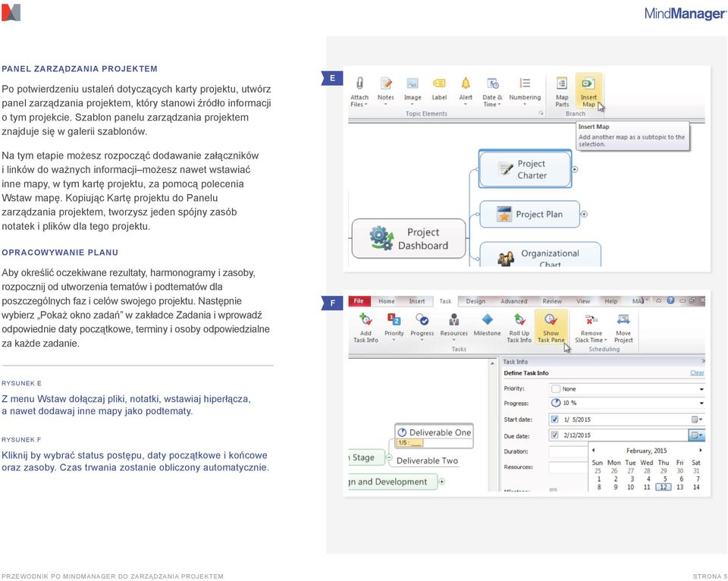Click the MindManager logo in the header
This screenshot has width=728, height=581.
tap(685, 14)
